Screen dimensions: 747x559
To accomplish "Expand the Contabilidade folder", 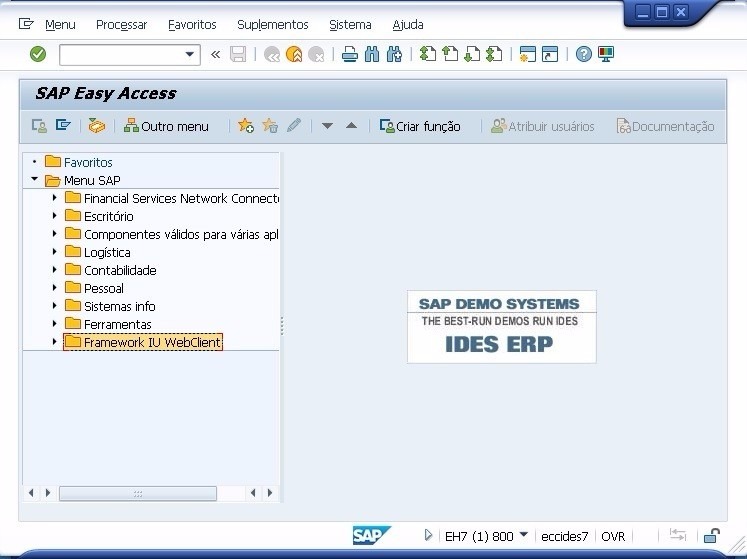I will coord(54,269).
